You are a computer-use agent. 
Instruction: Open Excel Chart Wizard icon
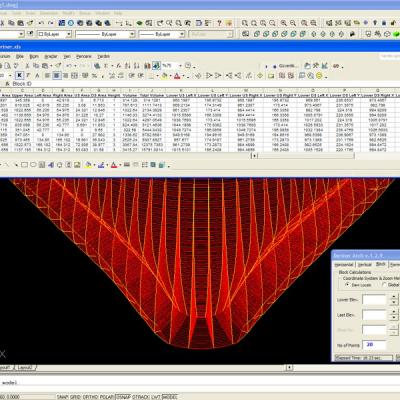tap(147, 66)
